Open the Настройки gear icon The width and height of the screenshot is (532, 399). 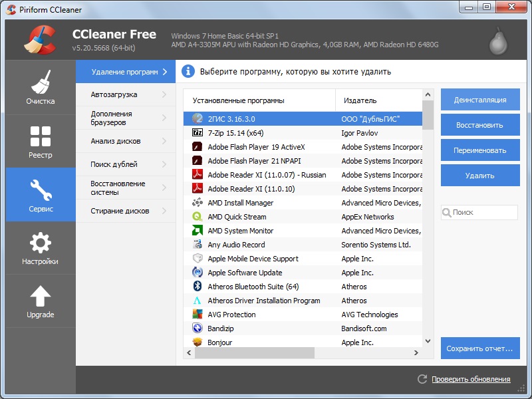coord(41,242)
